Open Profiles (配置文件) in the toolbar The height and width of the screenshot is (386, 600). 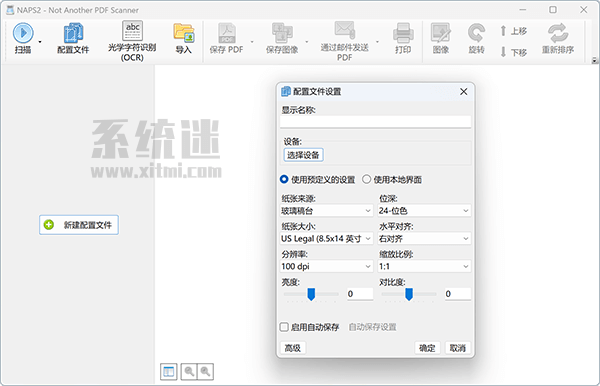click(73, 33)
